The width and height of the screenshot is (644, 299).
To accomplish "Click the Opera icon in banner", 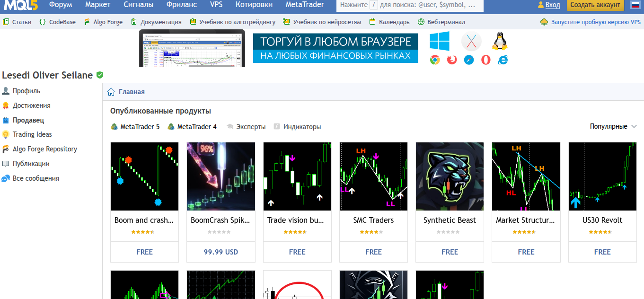I will 486,60.
